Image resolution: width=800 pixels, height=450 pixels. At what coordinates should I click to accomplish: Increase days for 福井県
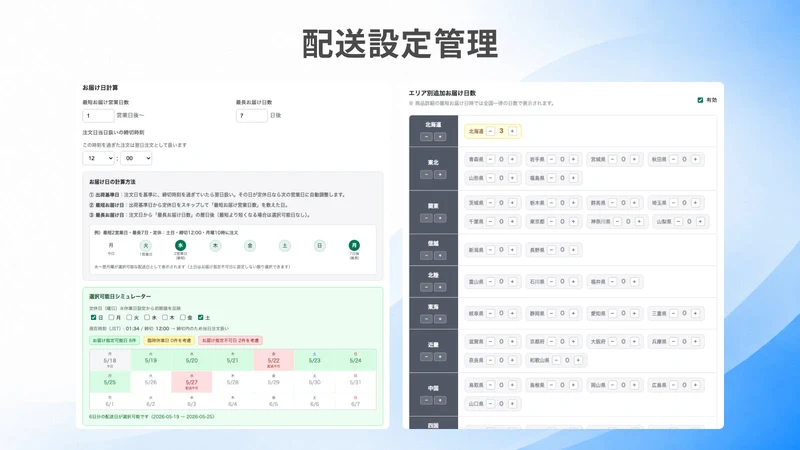coord(634,282)
